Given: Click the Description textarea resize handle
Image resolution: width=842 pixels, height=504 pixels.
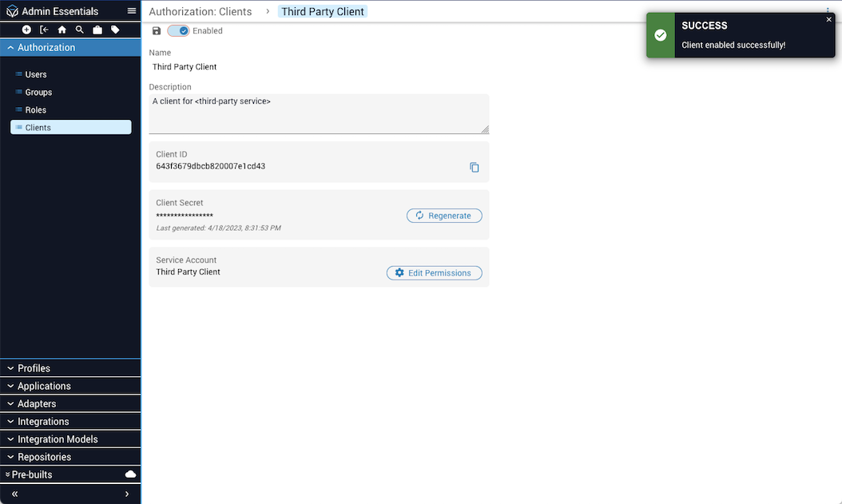Looking at the screenshot, I should pyautogui.click(x=485, y=129).
